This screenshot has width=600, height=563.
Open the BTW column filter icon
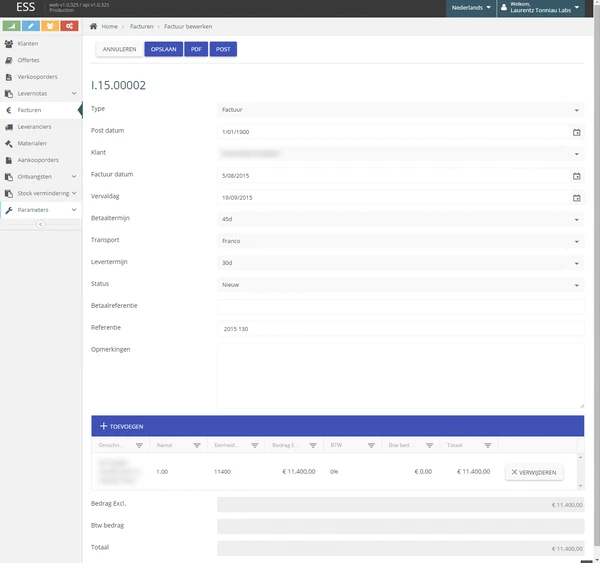371,446
